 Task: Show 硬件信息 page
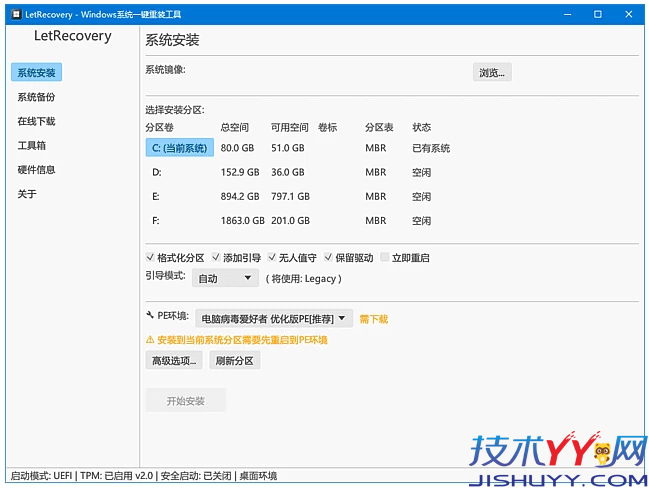click(x=36, y=170)
